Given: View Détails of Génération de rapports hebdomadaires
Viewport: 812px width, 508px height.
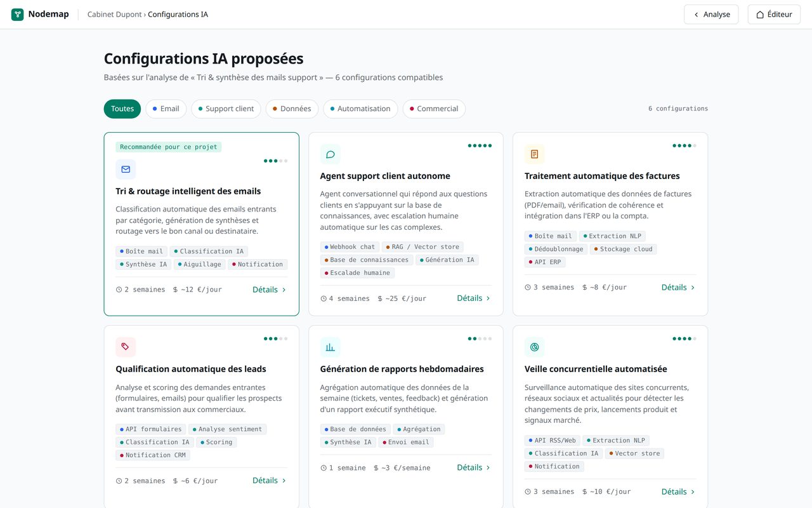Looking at the screenshot, I should pos(474,467).
